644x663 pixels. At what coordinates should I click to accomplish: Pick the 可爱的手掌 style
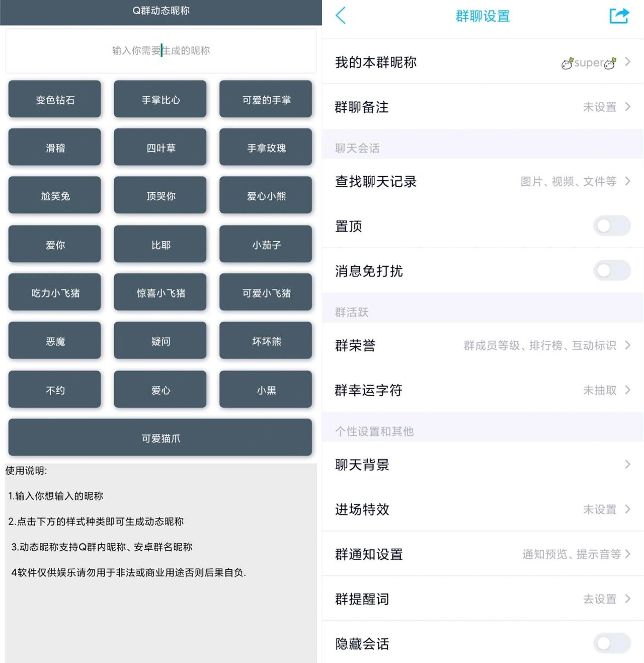(x=266, y=100)
